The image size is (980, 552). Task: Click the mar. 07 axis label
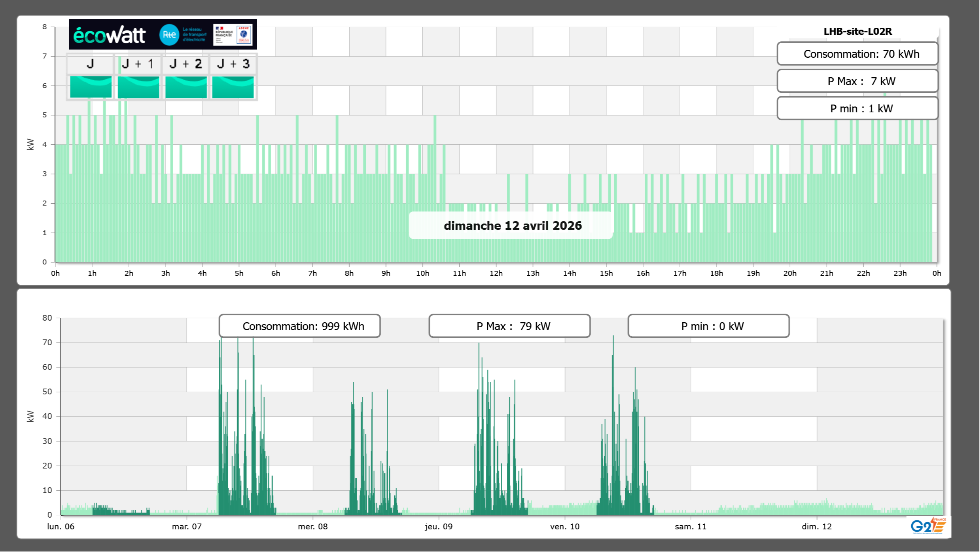pos(187,527)
